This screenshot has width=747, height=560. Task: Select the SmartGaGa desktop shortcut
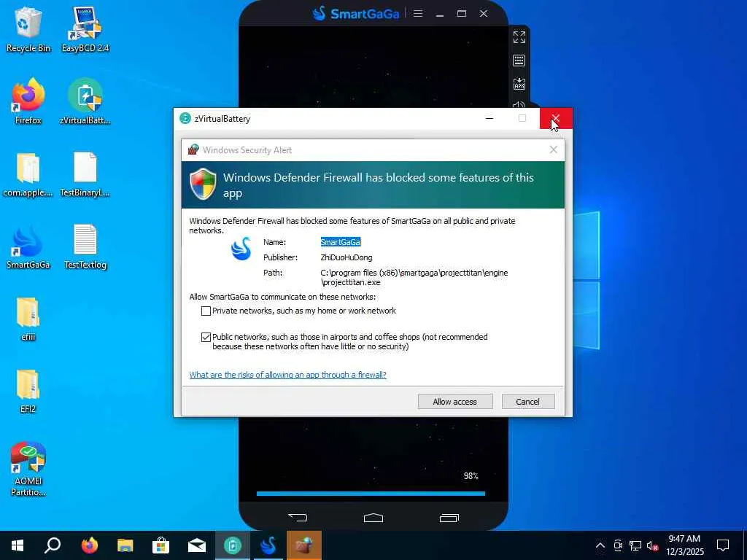pos(28,246)
